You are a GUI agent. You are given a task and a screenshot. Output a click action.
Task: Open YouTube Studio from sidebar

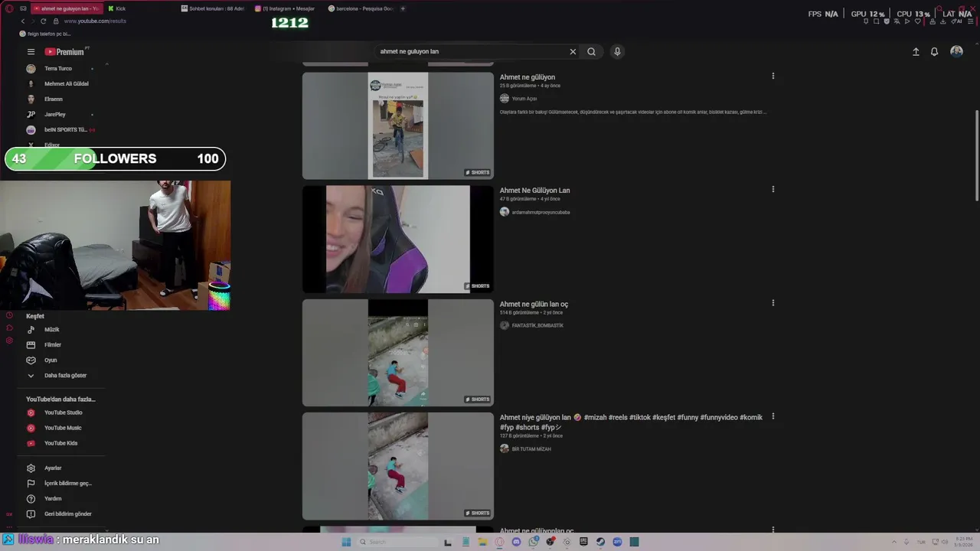[61, 412]
